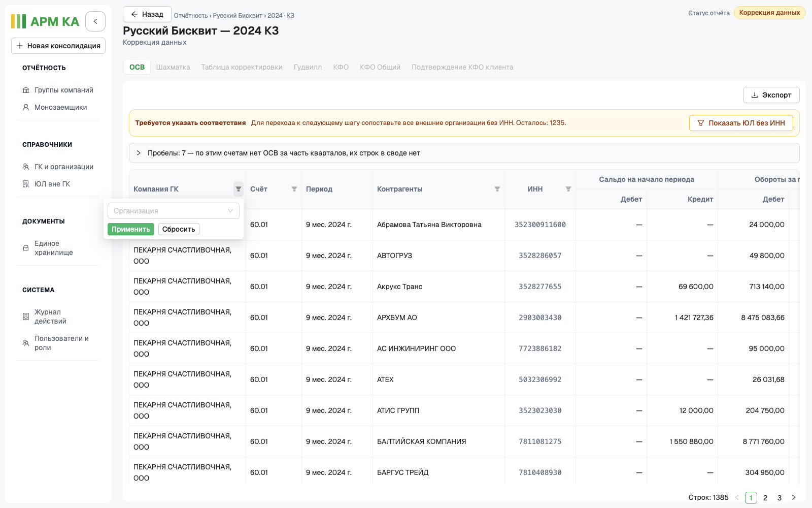Click INN 2903003430 for АРХБУМ АО
812x508 pixels.
pyautogui.click(x=540, y=317)
